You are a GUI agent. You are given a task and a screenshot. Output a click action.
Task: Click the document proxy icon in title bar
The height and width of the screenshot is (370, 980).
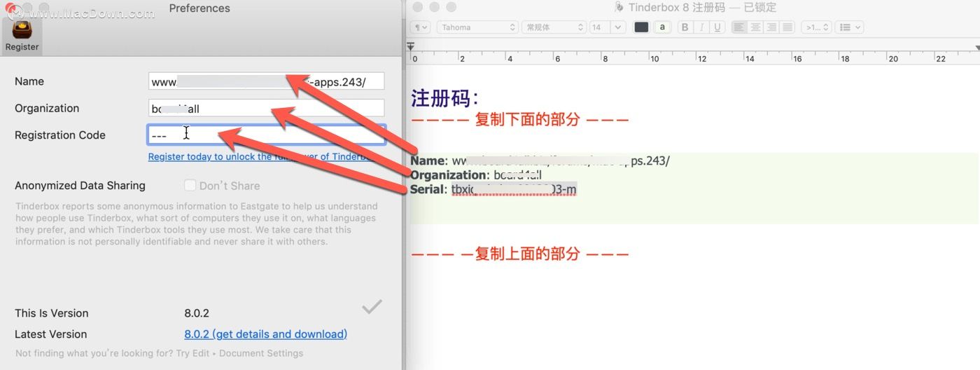tap(619, 8)
